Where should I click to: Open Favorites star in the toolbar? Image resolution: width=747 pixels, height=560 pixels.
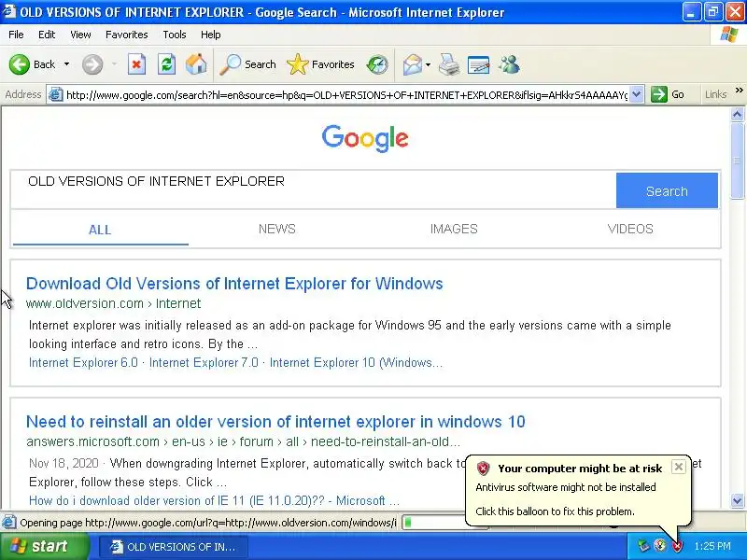point(320,64)
